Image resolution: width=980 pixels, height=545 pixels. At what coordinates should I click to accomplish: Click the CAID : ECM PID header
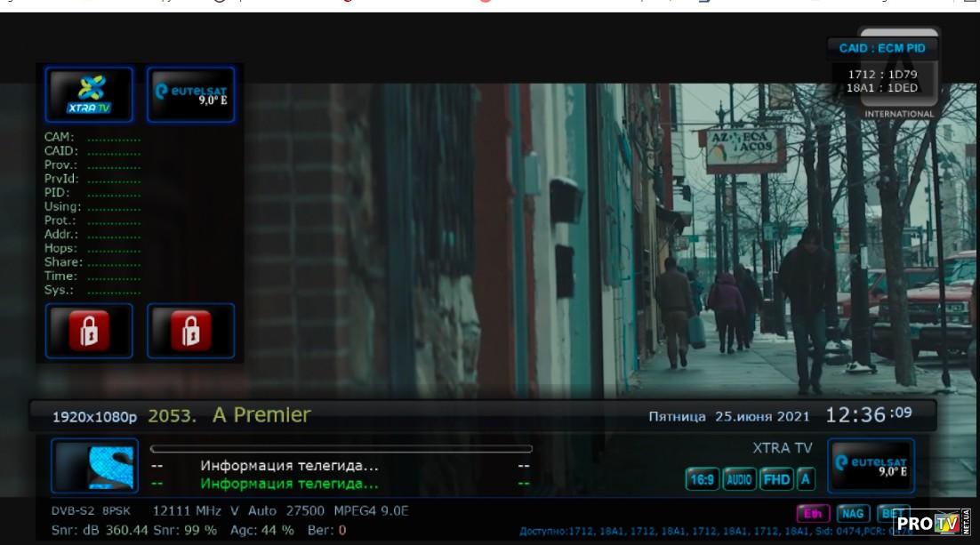pyautogui.click(x=876, y=48)
